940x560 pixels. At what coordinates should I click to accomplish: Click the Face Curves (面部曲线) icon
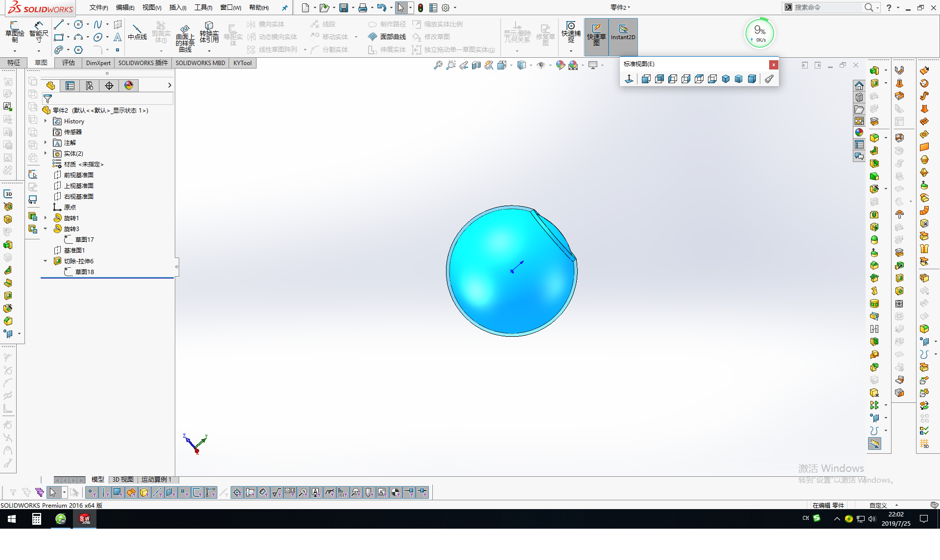click(x=387, y=37)
